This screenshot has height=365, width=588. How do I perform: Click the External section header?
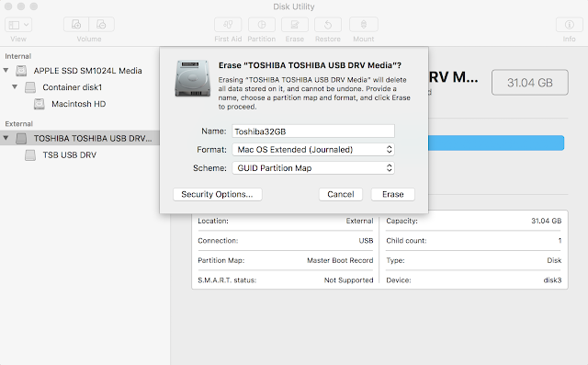click(x=18, y=124)
